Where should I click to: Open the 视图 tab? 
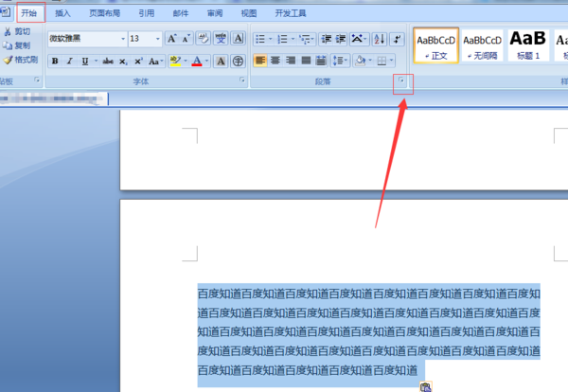point(249,13)
